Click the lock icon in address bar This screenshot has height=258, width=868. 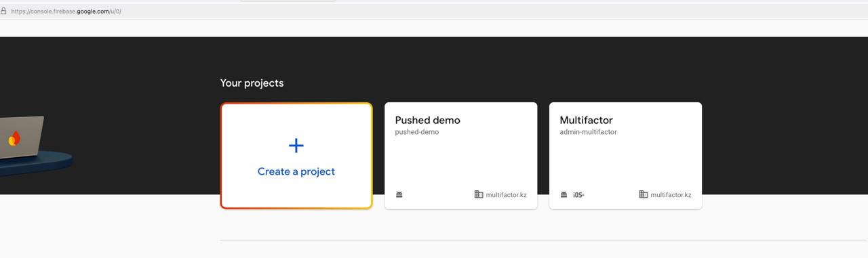click(3, 12)
